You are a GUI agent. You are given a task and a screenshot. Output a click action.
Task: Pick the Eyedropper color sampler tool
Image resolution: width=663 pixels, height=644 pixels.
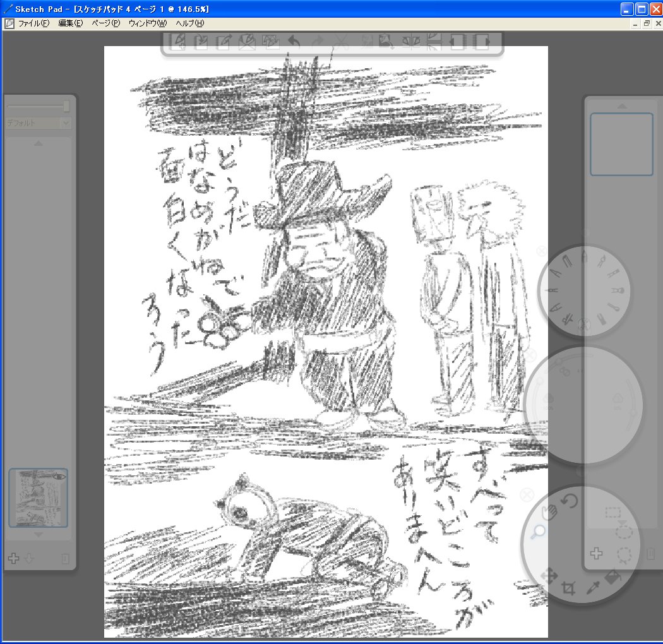click(x=592, y=588)
